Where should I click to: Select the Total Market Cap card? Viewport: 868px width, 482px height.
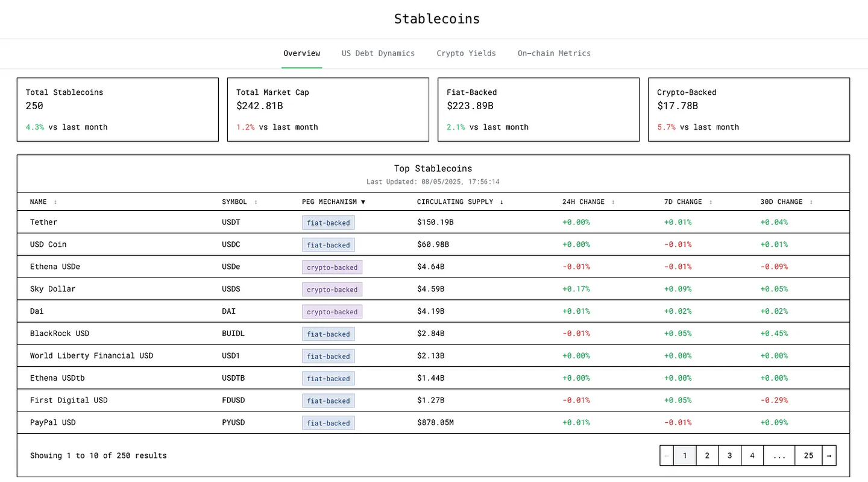pyautogui.click(x=328, y=109)
